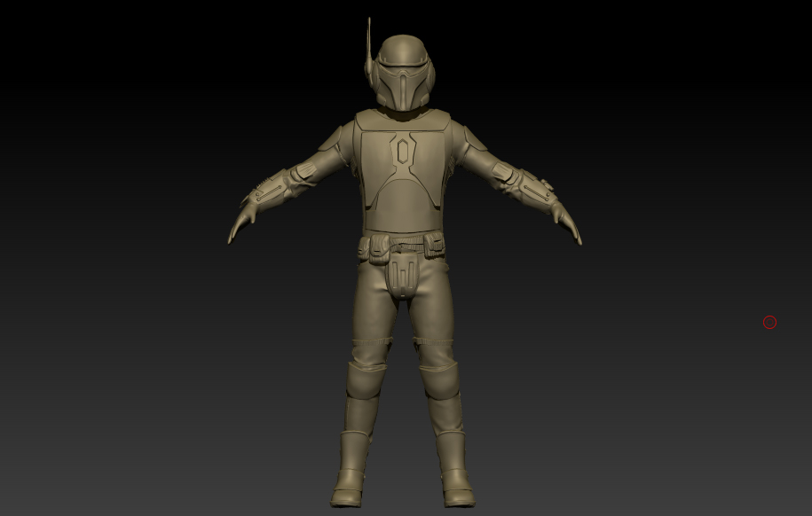The image size is (812, 516).
Task: Click the hexagonal emblem on chest plate
Action: pyautogui.click(x=402, y=152)
